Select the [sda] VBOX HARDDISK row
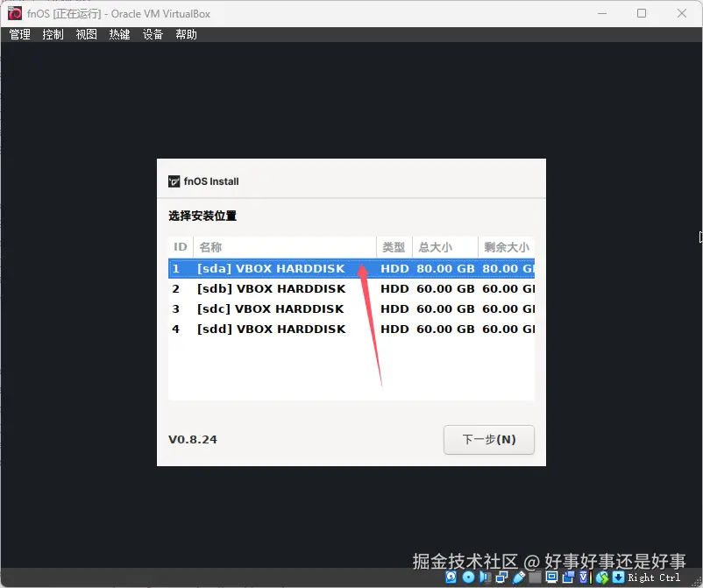 click(351, 268)
